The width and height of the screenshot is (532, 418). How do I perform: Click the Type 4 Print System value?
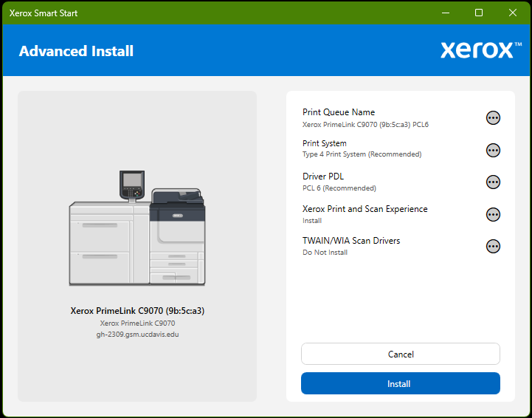362,155
